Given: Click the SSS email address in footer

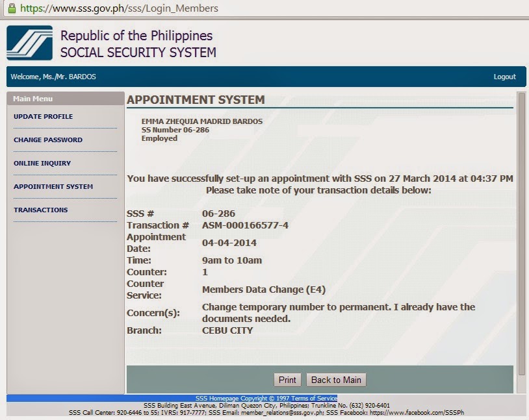Looking at the screenshot, I should [283, 413].
